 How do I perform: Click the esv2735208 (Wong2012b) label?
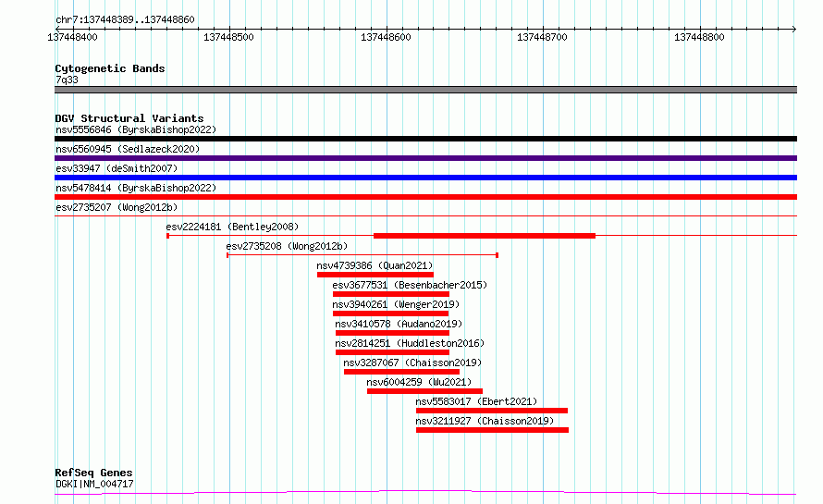tap(287, 246)
